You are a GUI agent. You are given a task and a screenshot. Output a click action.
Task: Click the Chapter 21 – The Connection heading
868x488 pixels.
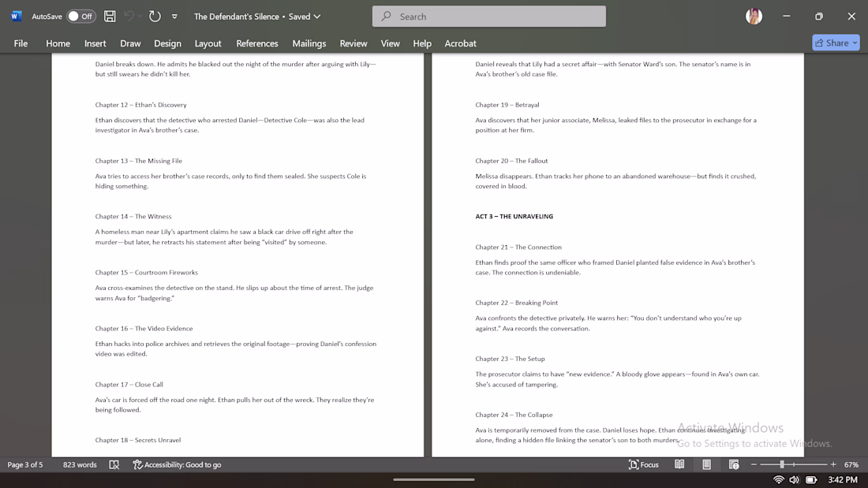coord(518,248)
